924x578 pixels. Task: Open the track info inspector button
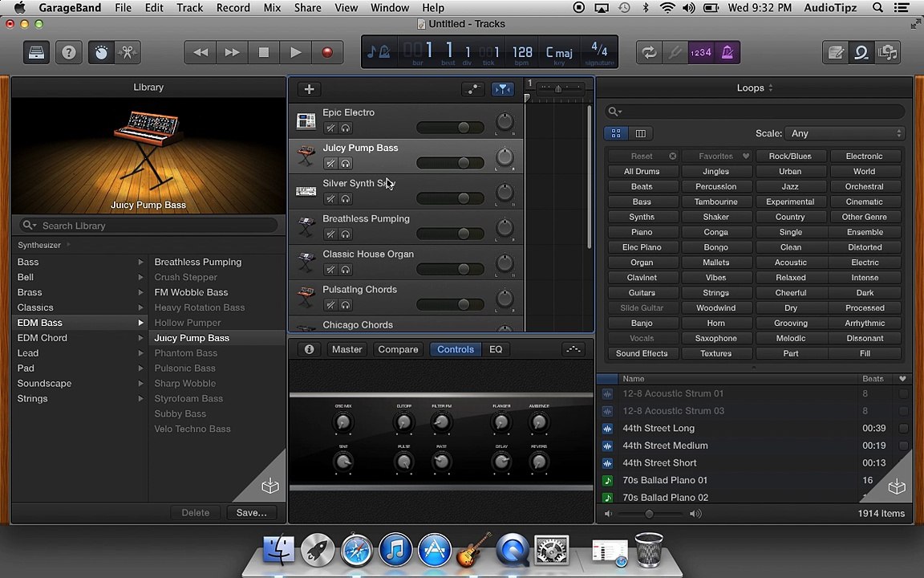309,349
